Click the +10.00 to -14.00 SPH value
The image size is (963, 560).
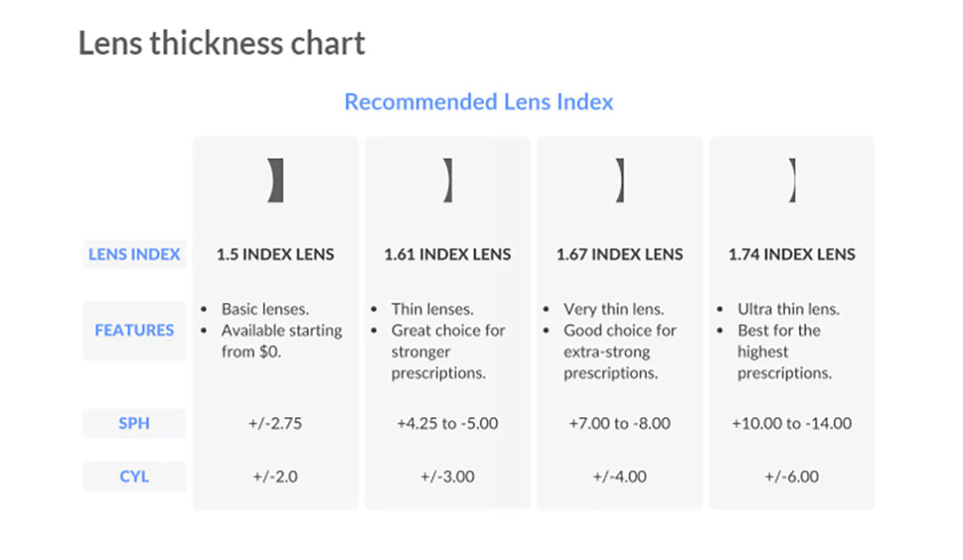(x=792, y=424)
